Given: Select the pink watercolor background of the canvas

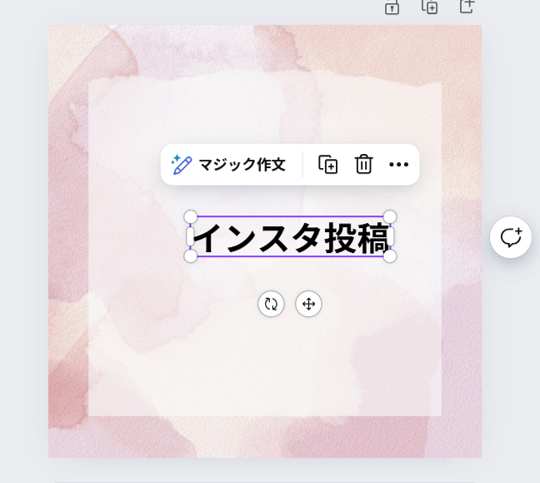Looking at the screenshot, I should pos(69,241).
